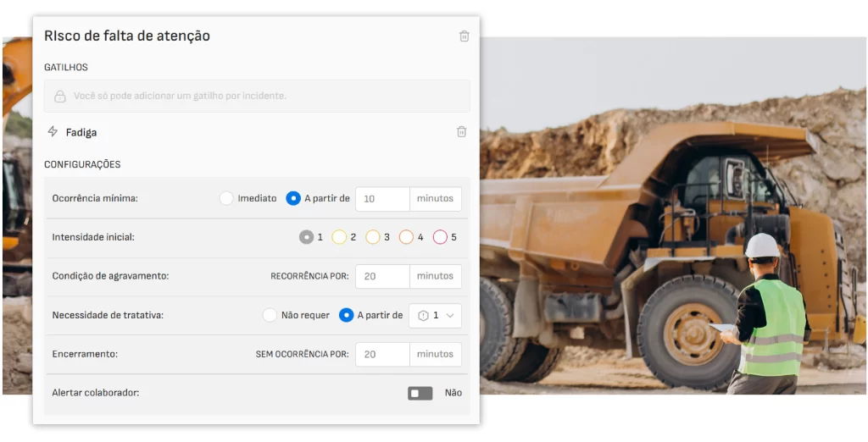Click the SEM OCORRÊNCIA POR label
This screenshot has height=442, width=868.
(303, 354)
